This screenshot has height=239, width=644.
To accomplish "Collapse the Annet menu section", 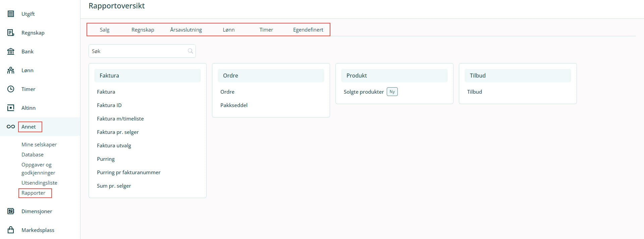I will pyautogui.click(x=29, y=127).
